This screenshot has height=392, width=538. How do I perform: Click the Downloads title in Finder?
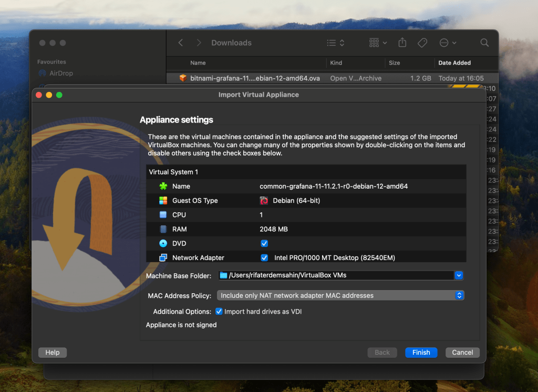click(x=231, y=43)
